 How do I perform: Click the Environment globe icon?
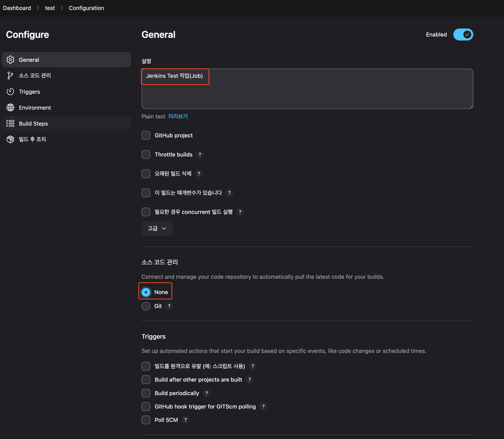(x=10, y=107)
